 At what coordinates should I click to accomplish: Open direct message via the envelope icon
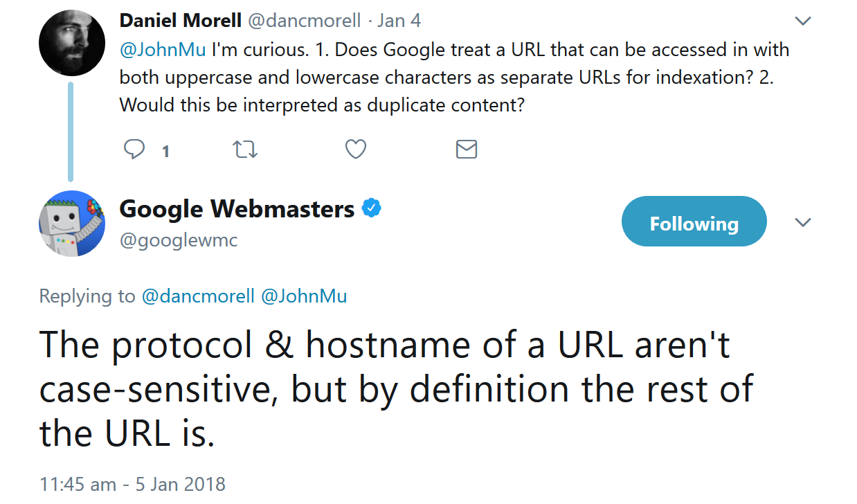pos(466,149)
